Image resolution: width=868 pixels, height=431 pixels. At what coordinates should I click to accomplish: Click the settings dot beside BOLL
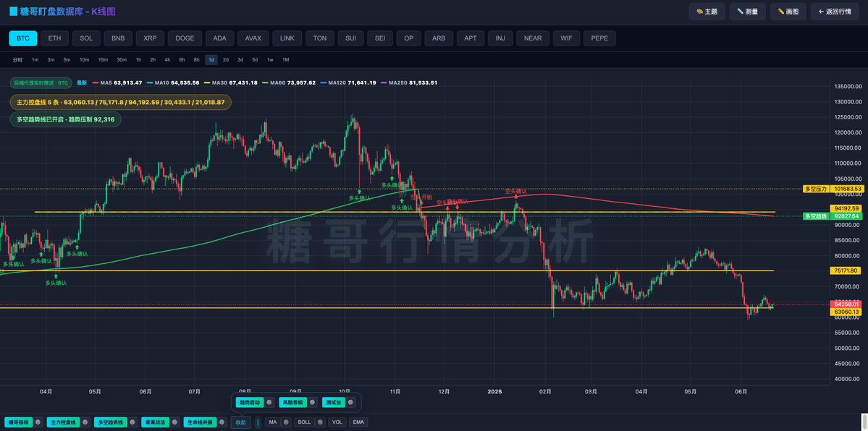point(321,422)
